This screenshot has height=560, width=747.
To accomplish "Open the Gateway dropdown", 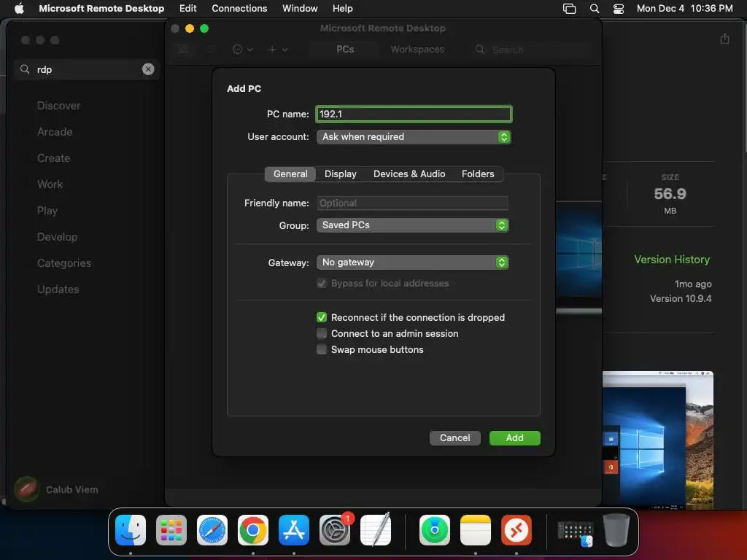I will pos(413,262).
